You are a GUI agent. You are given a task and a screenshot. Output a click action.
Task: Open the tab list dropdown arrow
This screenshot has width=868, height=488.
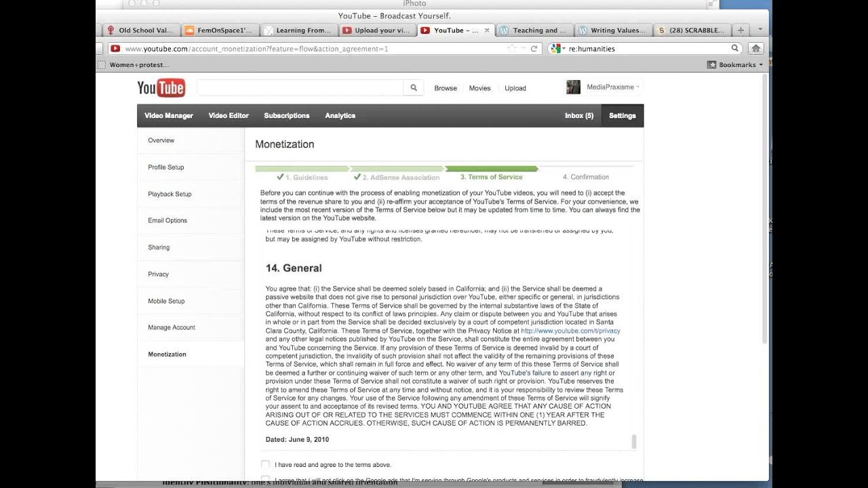click(760, 30)
